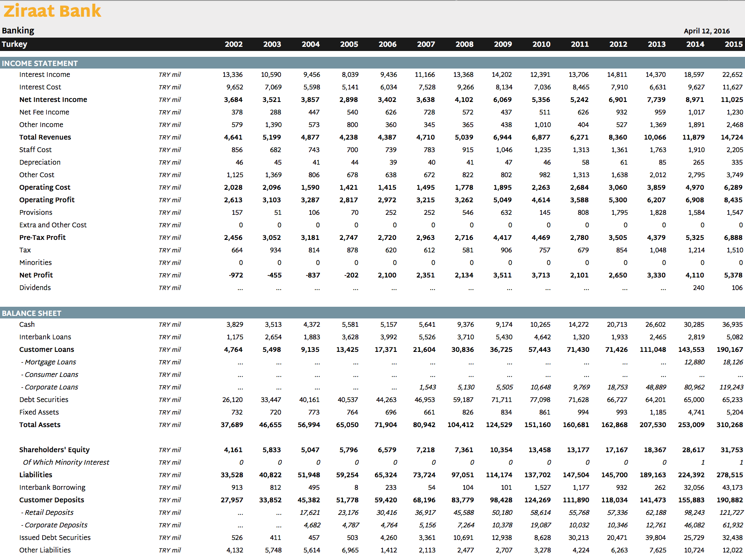
Task: Click the Depreciation row label
Action: [40, 163]
